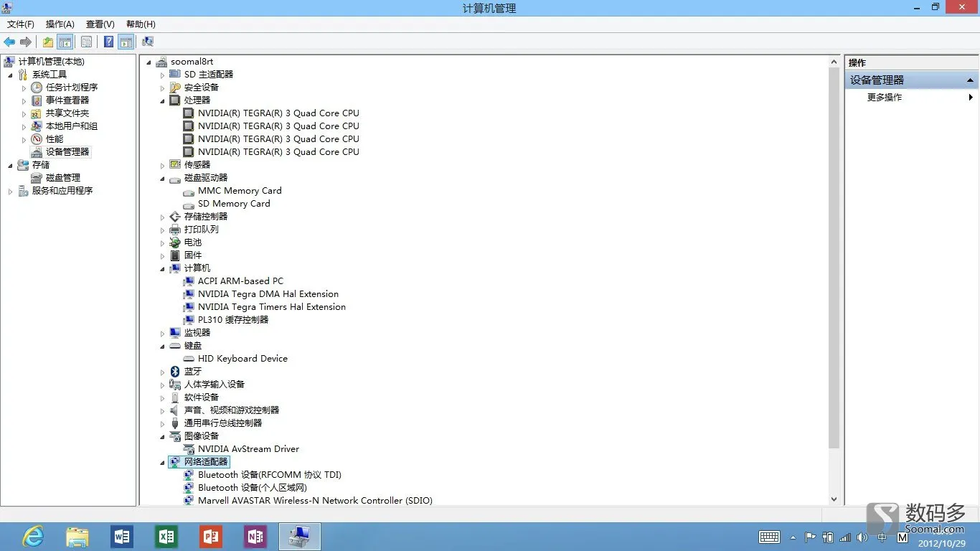Select NVIDIA Tegra DMA Hal Extension
The width and height of the screenshot is (980, 551).
(x=268, y=294)
